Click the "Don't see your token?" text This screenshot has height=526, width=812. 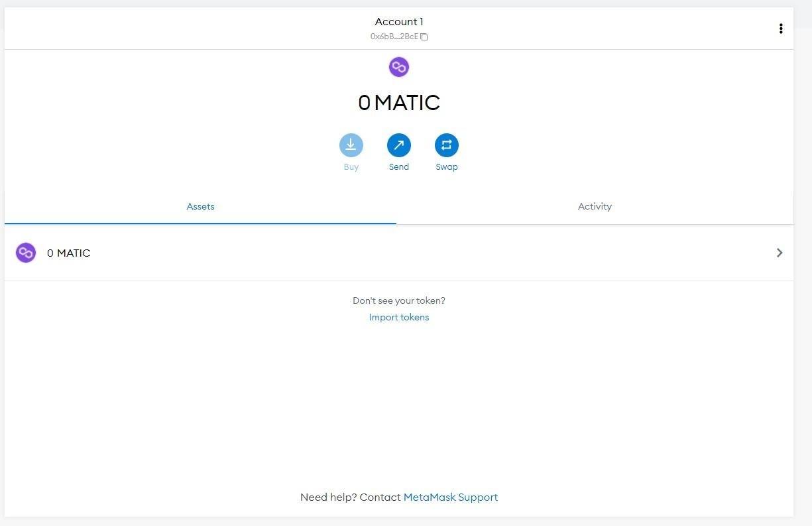tap(399, 300)
